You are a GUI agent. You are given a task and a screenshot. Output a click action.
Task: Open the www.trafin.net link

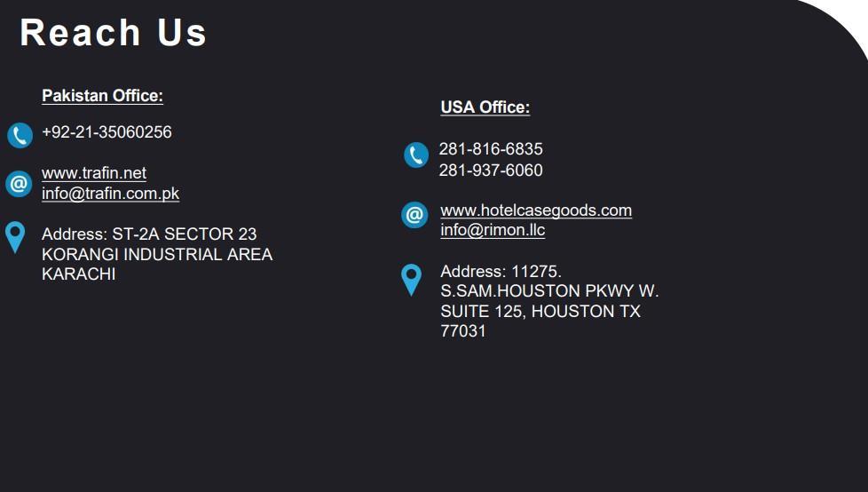click(94, 173)
